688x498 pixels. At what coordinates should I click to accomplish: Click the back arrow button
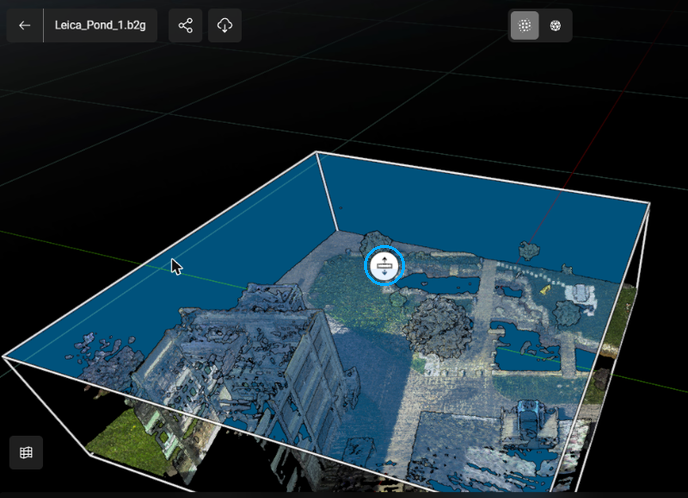pos(25,25)
